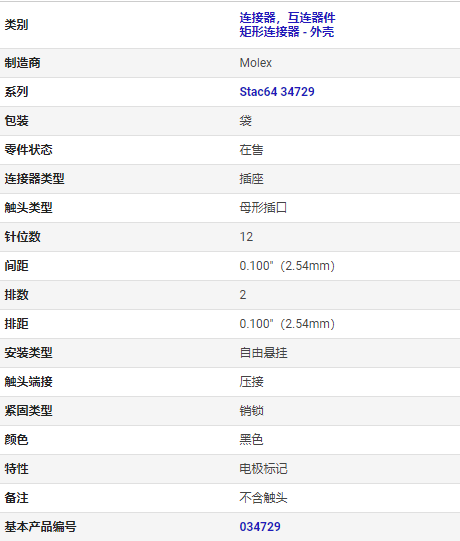The image size is (460, 541).
Task: Click the 触头类型 value 母形插口
Action: point(263,208)
